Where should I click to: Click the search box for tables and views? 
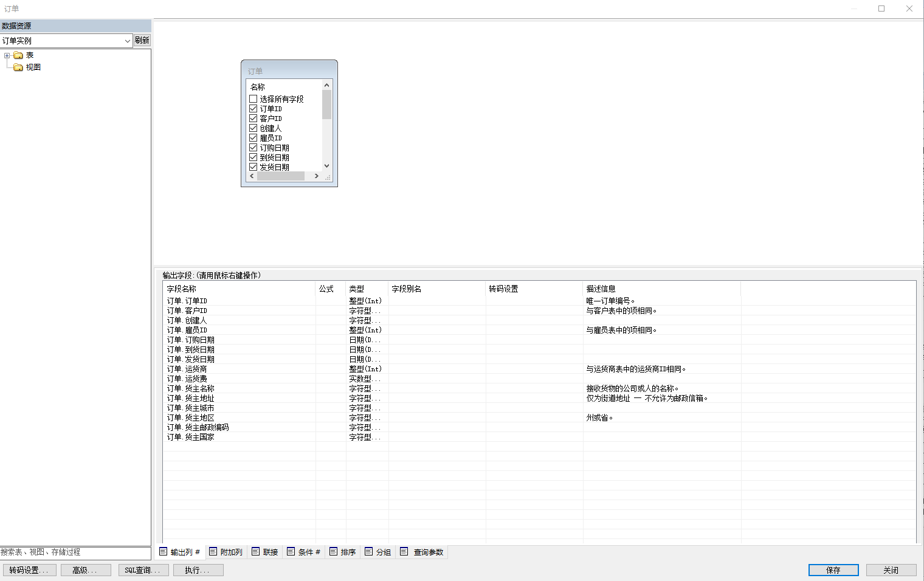pos(75,552)
